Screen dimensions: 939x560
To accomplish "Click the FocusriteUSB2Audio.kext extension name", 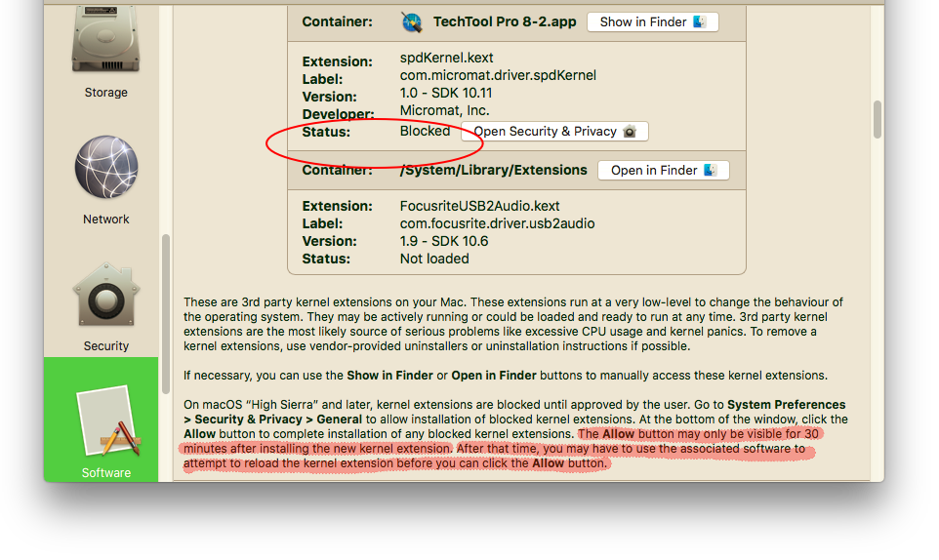I will pyautogui.click(x=479, y=206).
